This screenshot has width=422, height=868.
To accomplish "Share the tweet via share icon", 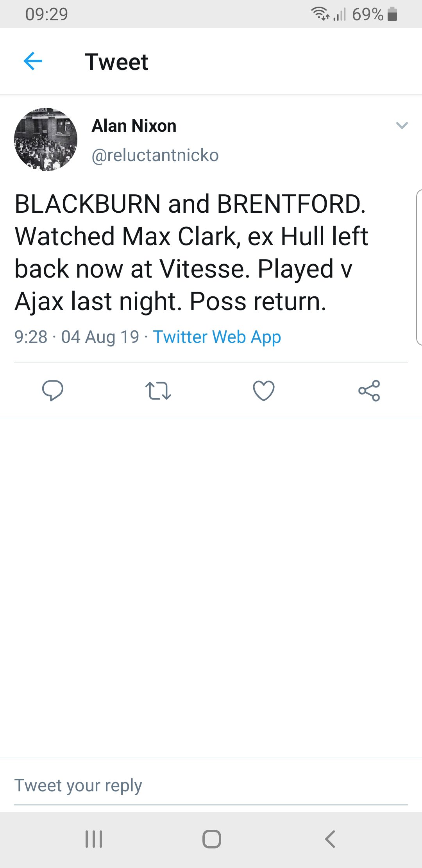I will click(x=369, y=391).
